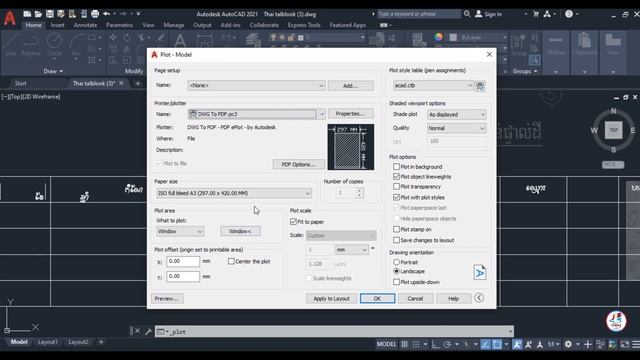Click the command line input showing _plot
The width and height of the screenshot is (640, 360).
[335, 331]
